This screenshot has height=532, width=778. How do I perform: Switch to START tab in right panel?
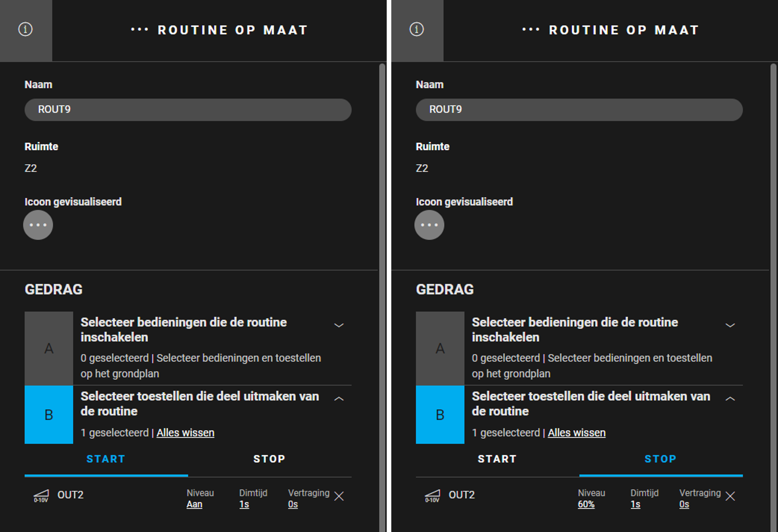497,459
